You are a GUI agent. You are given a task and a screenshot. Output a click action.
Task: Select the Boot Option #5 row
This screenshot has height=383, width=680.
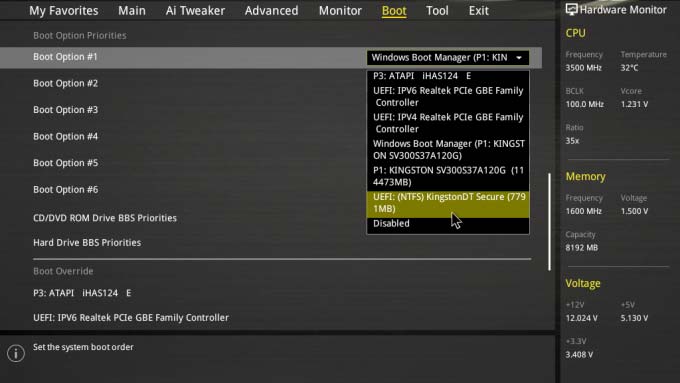click(x=65, y=163)
